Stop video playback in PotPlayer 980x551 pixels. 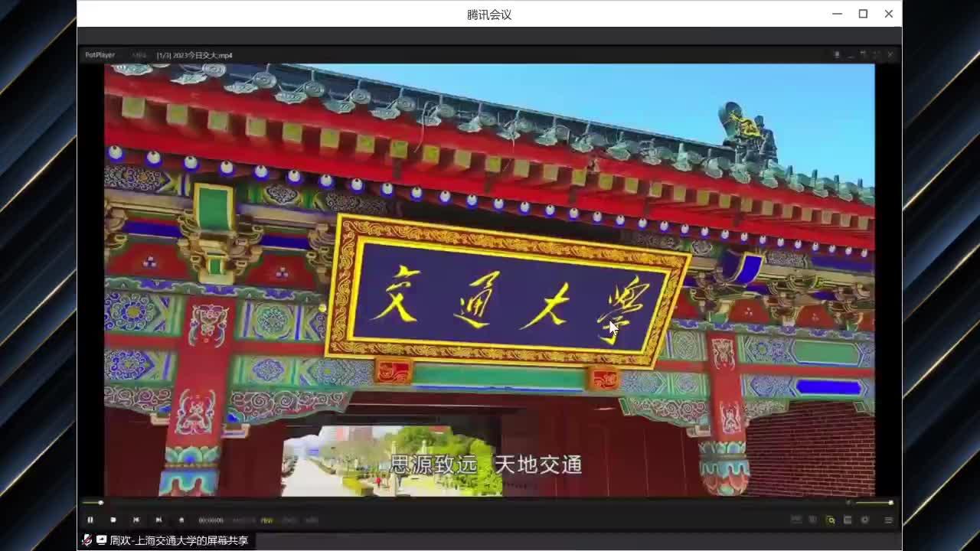pyautogui.click(x=113, y=520)
